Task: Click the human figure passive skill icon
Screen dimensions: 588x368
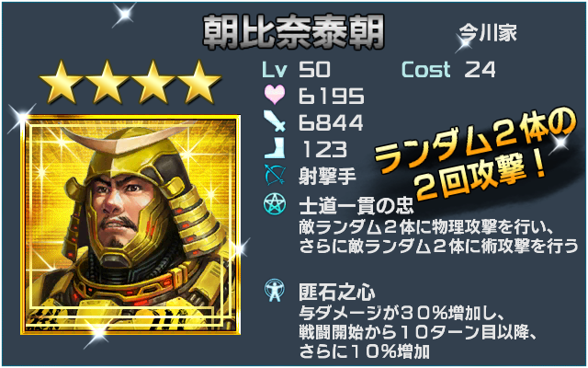Action: [275, 291]
